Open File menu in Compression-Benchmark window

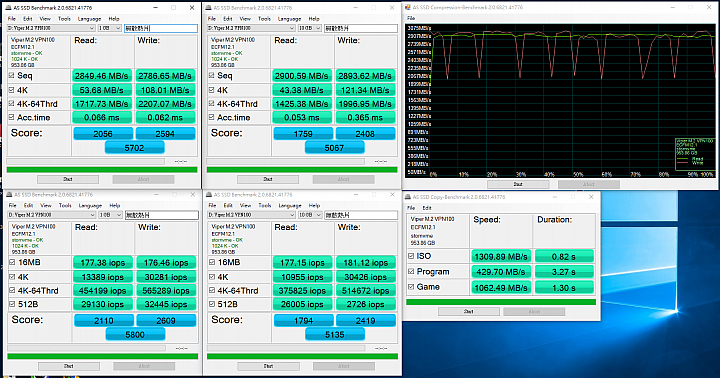pyautogui.click(x=411, y=18)
